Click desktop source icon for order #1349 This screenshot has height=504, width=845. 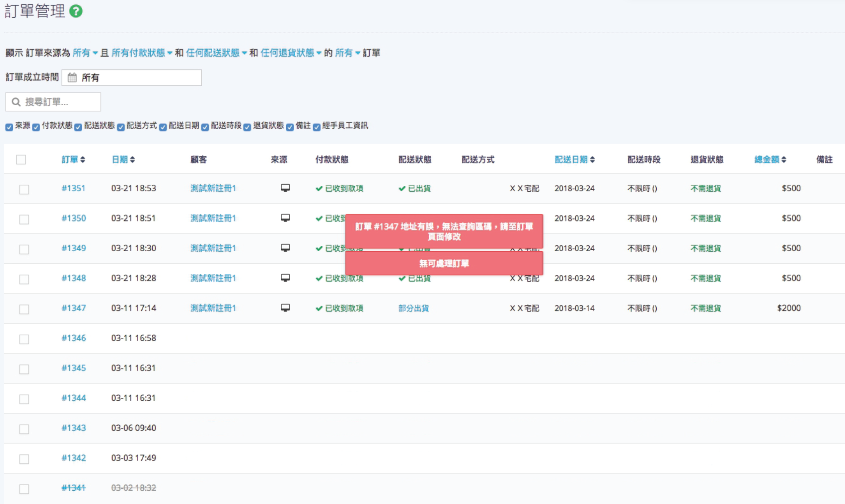(x=285, y=248)
